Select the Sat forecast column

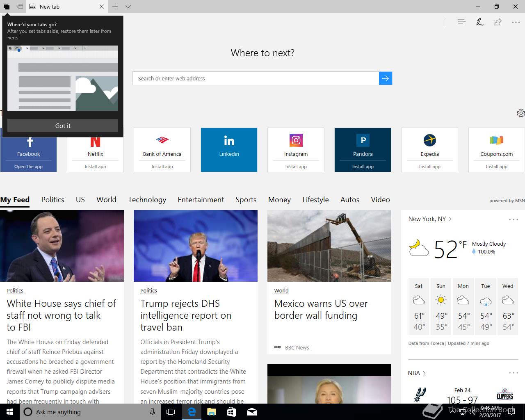click(418, 307)
